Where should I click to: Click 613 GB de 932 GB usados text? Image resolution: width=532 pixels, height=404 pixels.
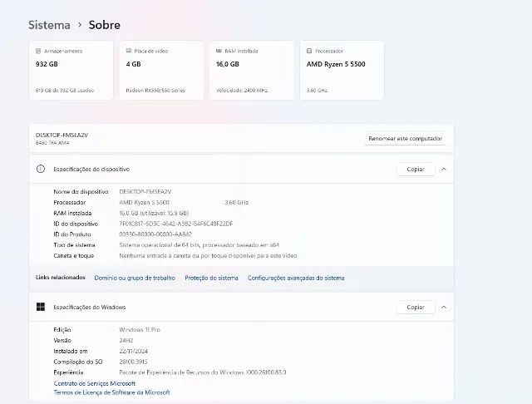click(65, 91)
